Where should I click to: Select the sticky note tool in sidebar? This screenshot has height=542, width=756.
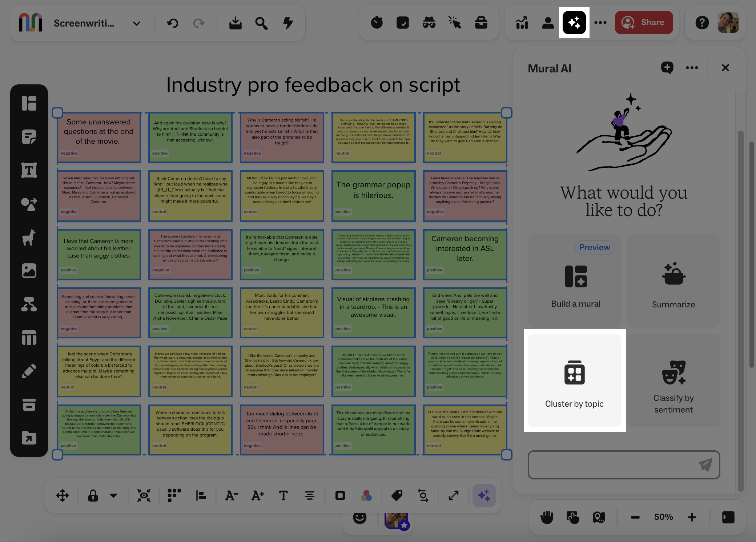click(x=29, y=137)
